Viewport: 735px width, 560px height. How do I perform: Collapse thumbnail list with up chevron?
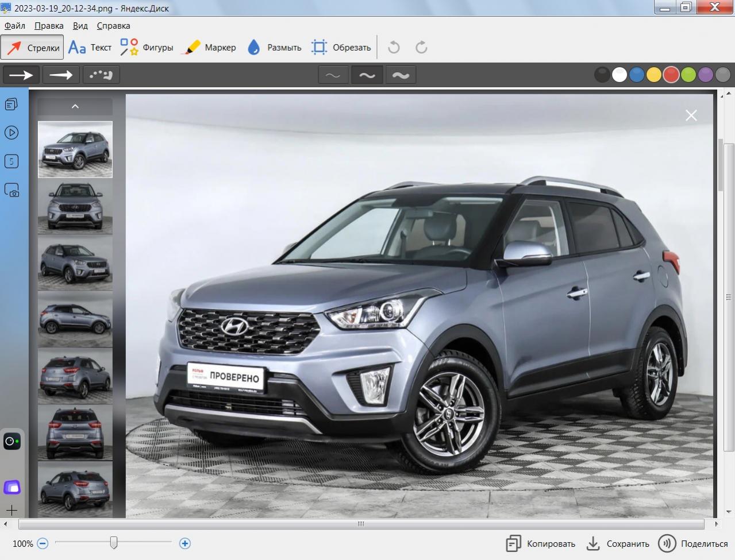point(75,106)
